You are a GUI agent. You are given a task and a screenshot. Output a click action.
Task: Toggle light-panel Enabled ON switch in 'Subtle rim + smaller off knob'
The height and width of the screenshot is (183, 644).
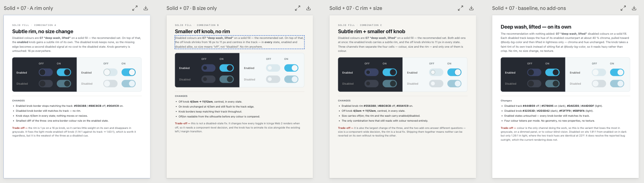[454, 72]
